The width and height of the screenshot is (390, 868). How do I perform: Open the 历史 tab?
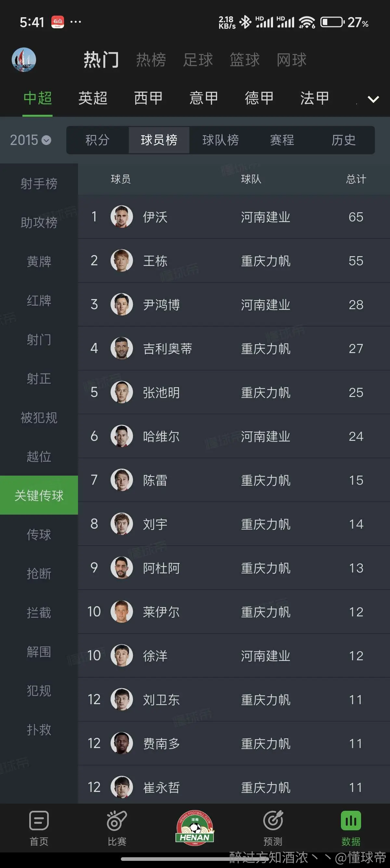pos(344,140)
